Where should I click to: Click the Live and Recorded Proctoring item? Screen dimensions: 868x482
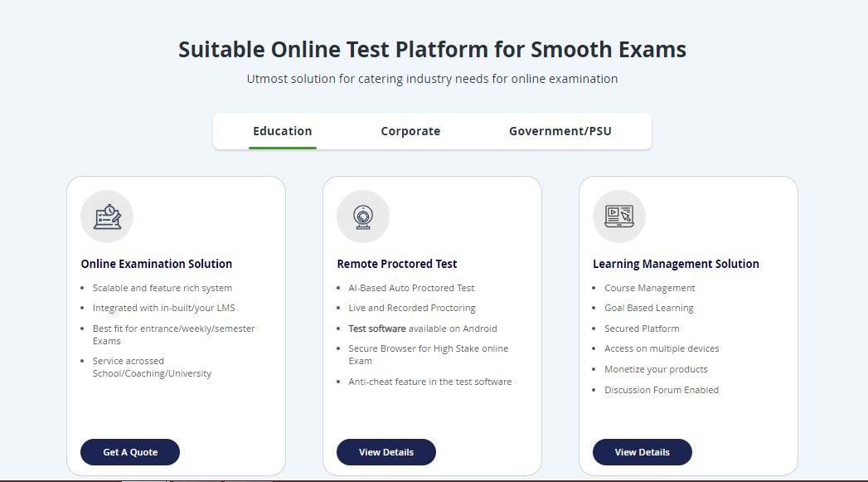(412, 308)
